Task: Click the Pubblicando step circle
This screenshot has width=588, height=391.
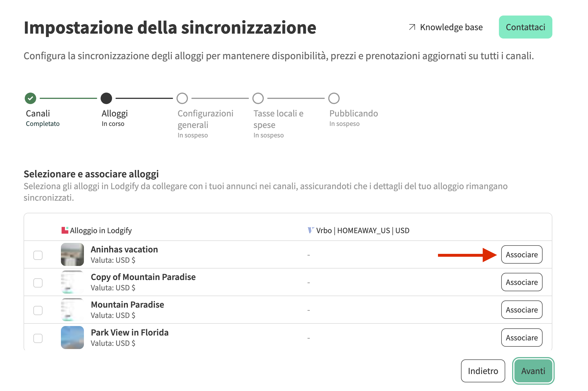Action: tap(334, 98)
